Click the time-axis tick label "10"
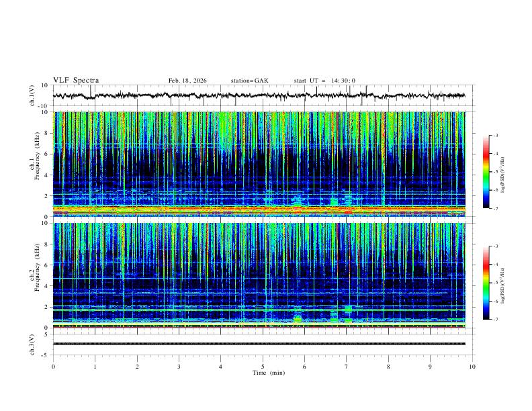The width and height of the screenshot is (532, 411). click(x=472, y=367)
